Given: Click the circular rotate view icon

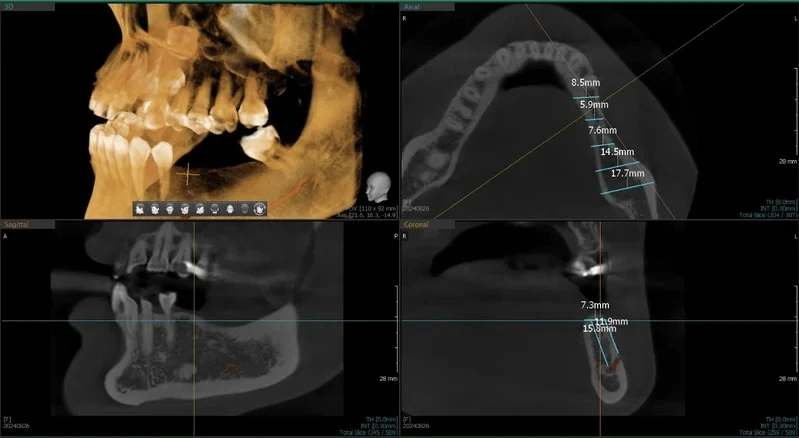Looking at the screenshot, I should 260,208.
